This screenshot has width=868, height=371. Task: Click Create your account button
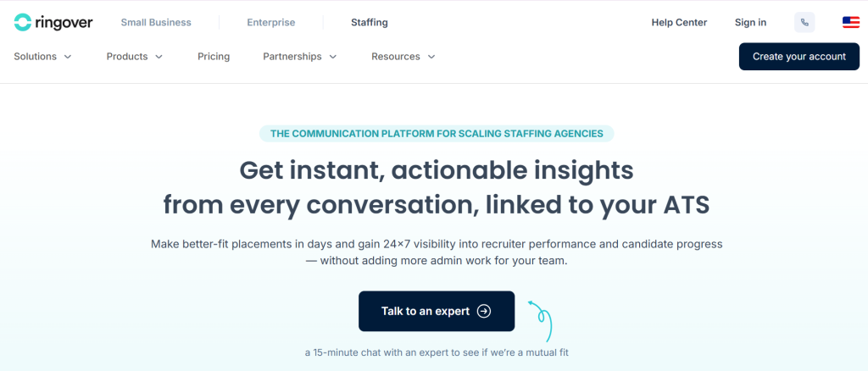798,57
